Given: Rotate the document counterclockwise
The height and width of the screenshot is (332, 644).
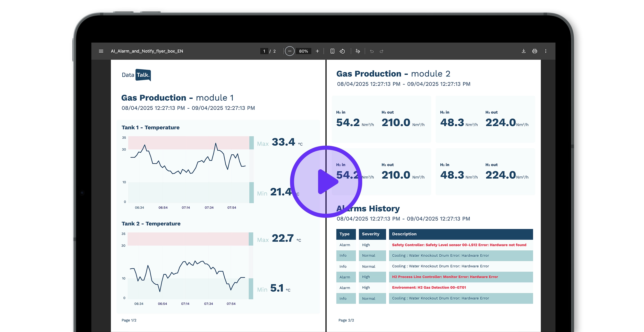Looking at the screenshot, I should pos(342,51).
